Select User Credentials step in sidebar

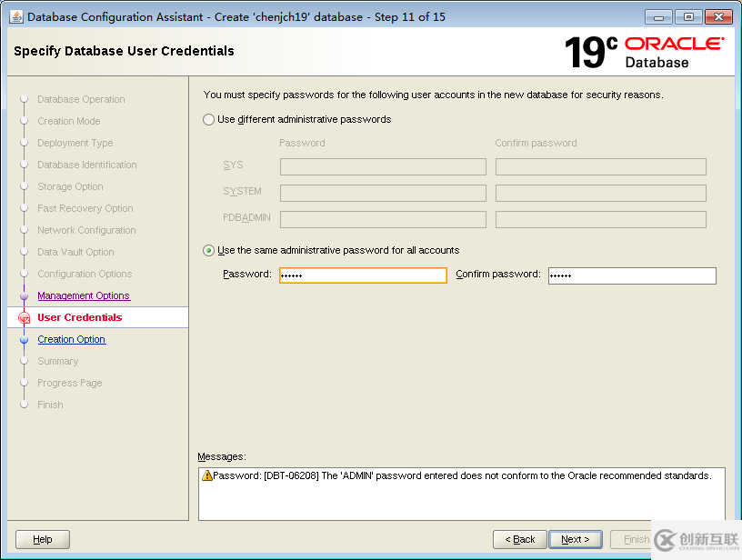coord(79,317)
